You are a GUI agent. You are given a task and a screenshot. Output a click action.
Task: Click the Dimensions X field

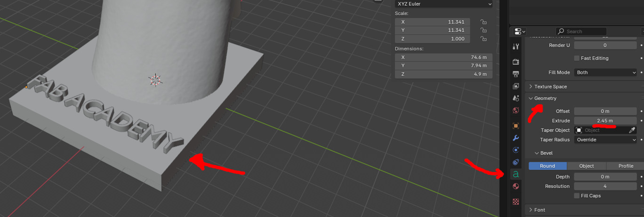(x=444, y=57)
